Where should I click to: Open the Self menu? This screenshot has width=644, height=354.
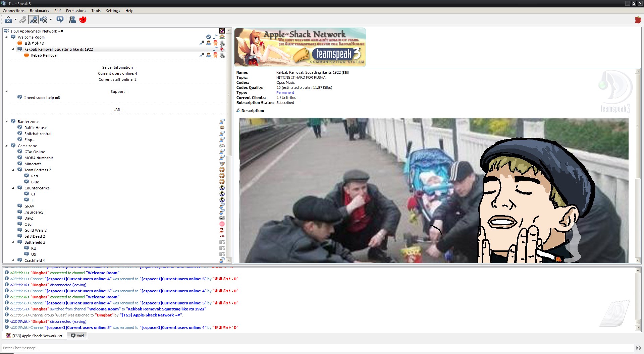(57, 11)
